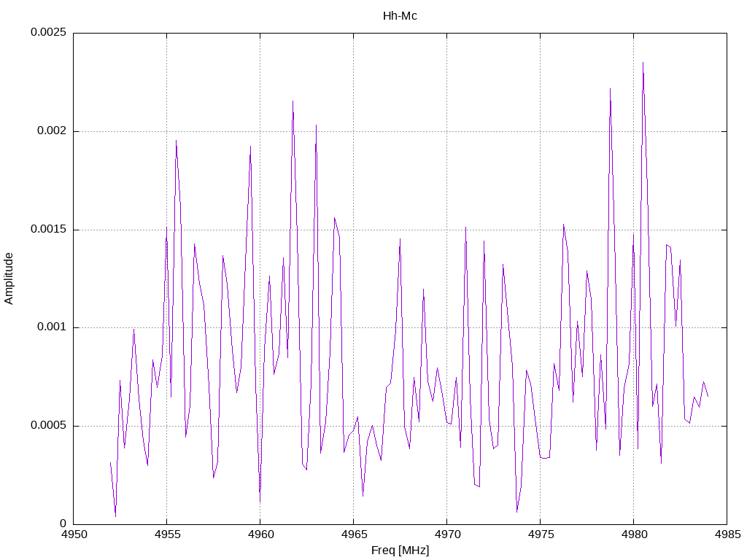The width and height of the screenshot is (747, 560).
Task: Click the 4985 x-axis tick label
Action: point(727,534)
